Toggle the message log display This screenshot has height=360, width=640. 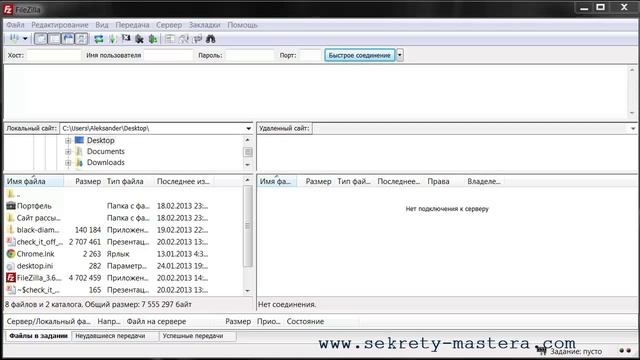(41, 39)
